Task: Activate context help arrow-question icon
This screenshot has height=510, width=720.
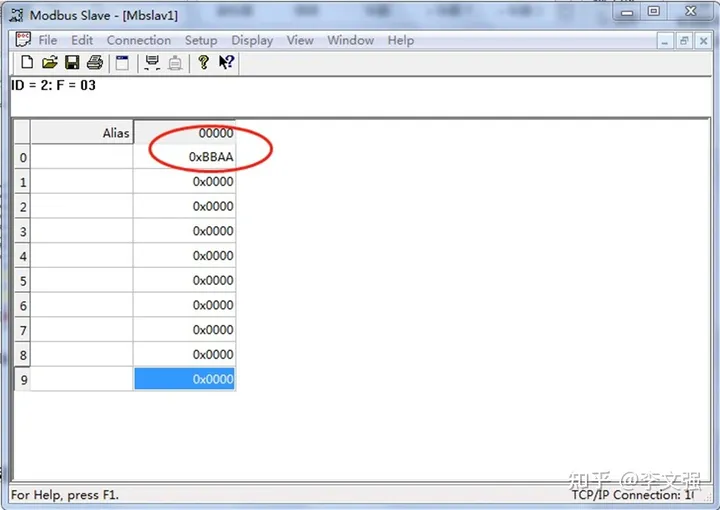Action: click(x=226, y=62)
